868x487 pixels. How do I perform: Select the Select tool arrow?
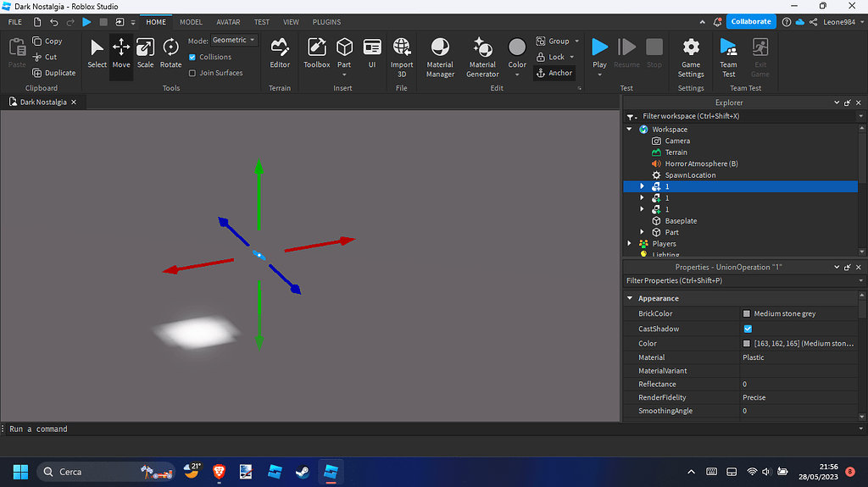pyautogui.click(x=97, y=53)
